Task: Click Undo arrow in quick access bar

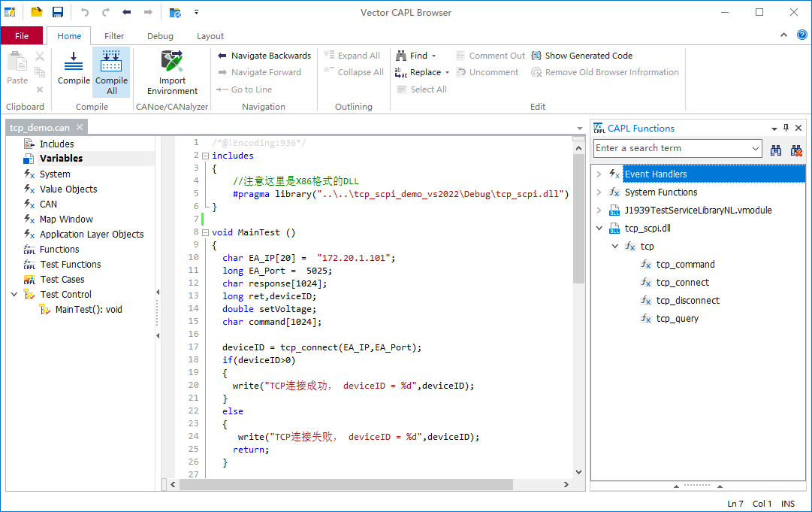Action: (84, 12)
